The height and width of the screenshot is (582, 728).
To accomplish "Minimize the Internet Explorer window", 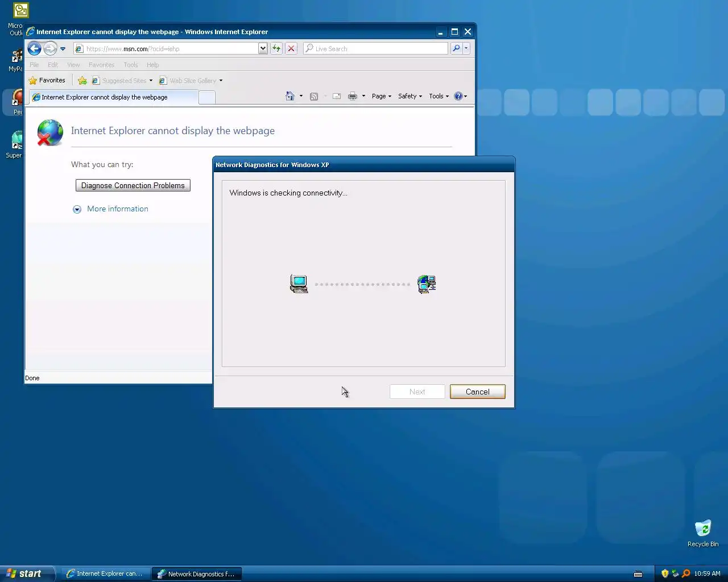I will pyautogui.click(x=441, y=32).
